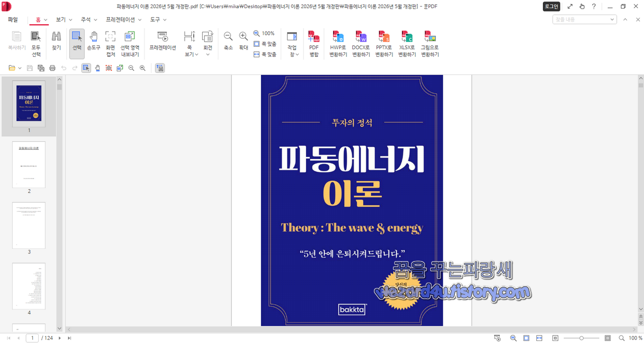Click the quick toolbar zoom in magnifier
Image resolution: width=644 pixels, height=343 pixels.
tap(142, 68)
